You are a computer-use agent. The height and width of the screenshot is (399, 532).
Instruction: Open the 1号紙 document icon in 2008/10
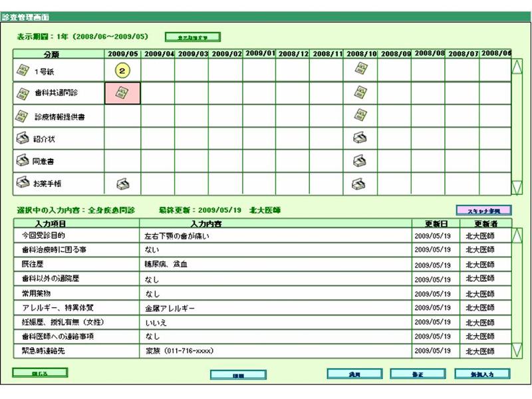pos(360,69)
